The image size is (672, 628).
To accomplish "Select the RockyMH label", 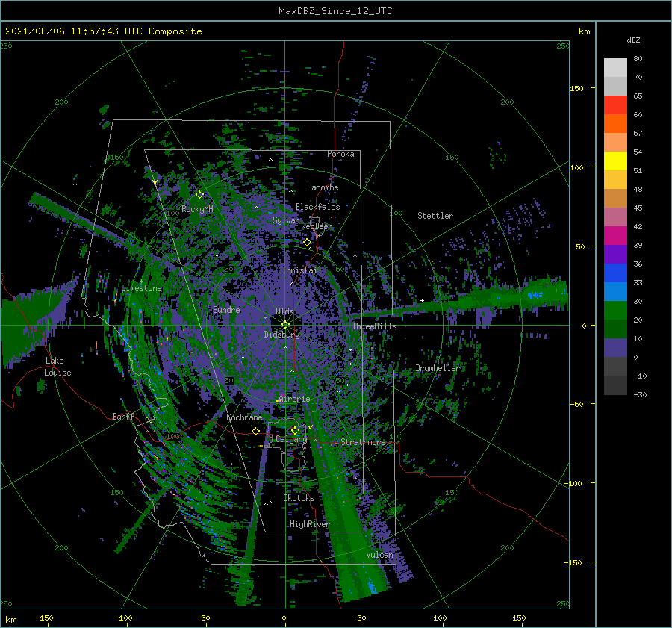I will click(x=197, y=209).
